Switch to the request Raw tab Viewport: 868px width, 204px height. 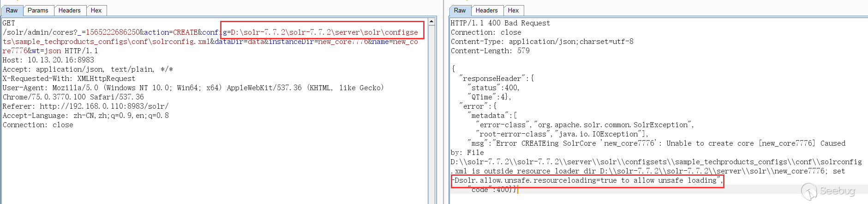[x=12, y=10]
